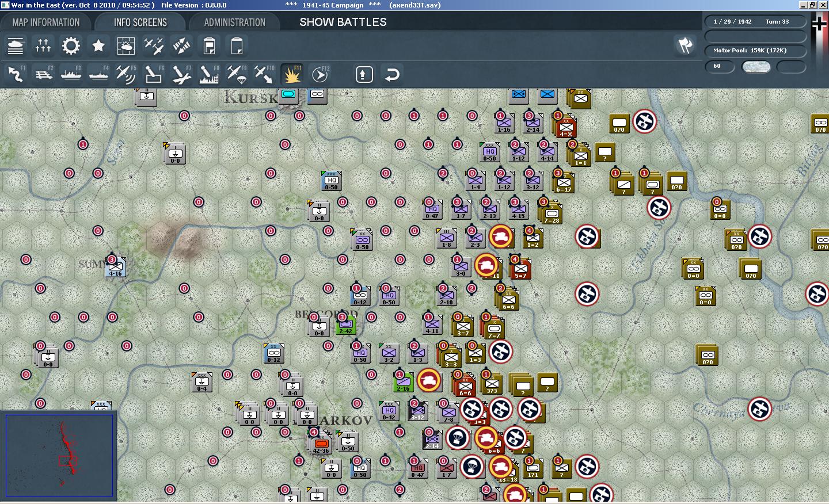Select F5 air recon mode
This screenshot has height=504, width=829.
tap(126, 74)
